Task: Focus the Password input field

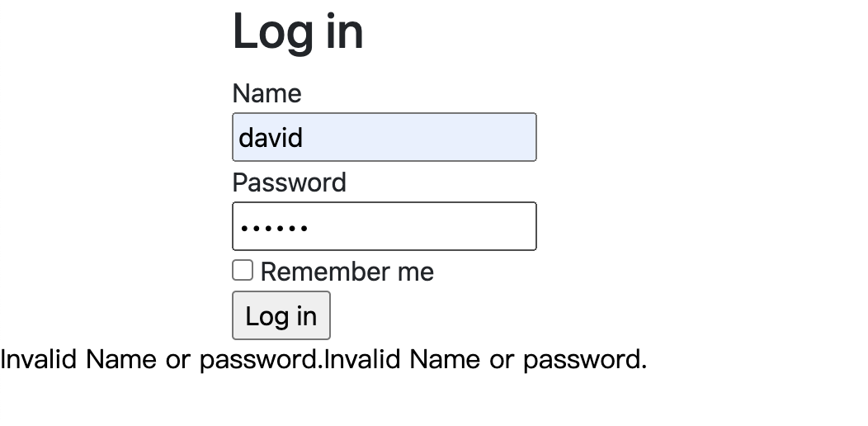Action: 384,226
